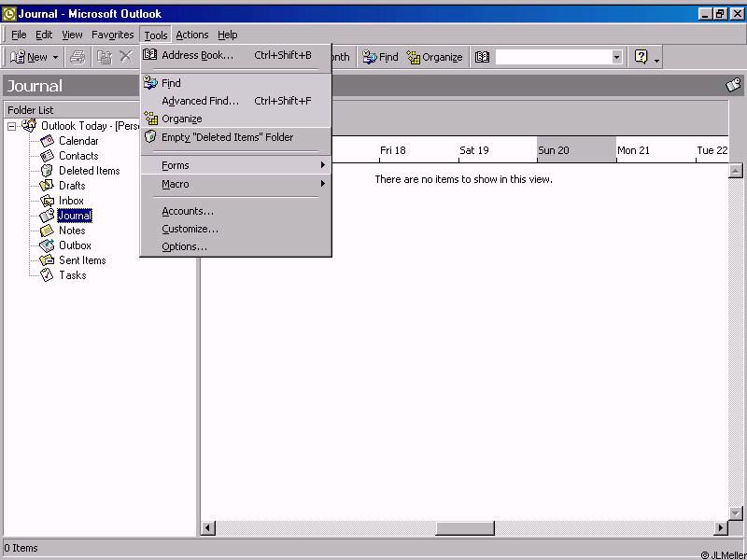This screenshot has width=747, height=560.
Task: Select Sent Items label in Folder List
Action: click(82, 260)
